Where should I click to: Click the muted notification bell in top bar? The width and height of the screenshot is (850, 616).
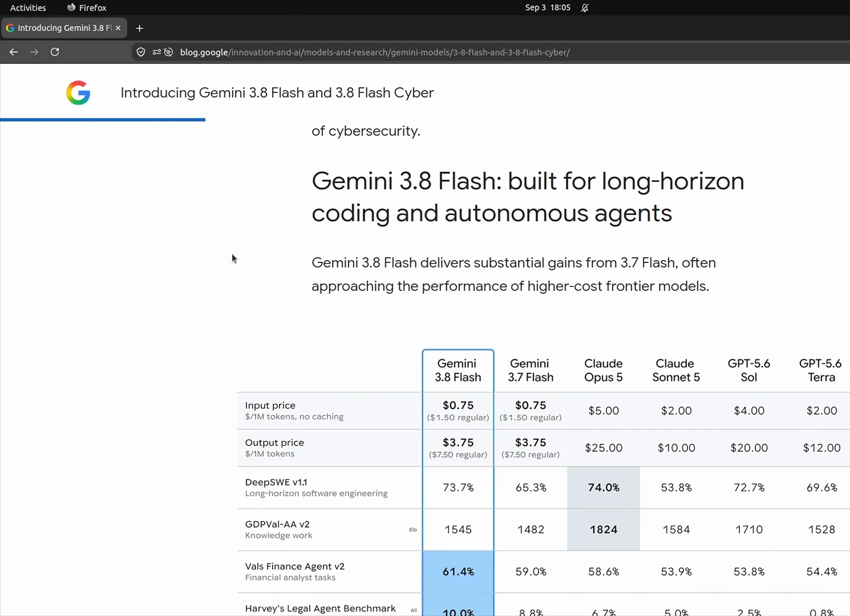click(585, 7)
